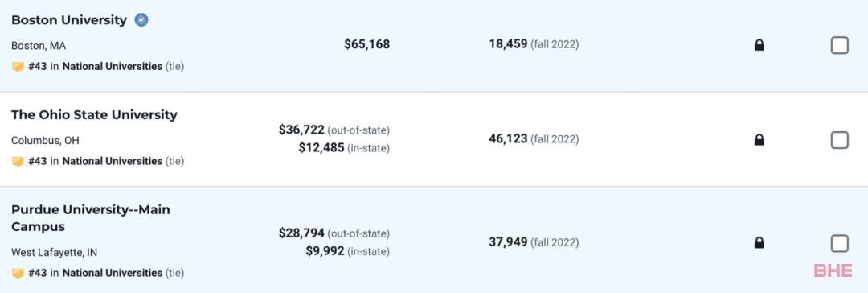868x293 pixels.
Task: Click Purdue's 37,949 enrollment figure
Action: pos(508,242)
